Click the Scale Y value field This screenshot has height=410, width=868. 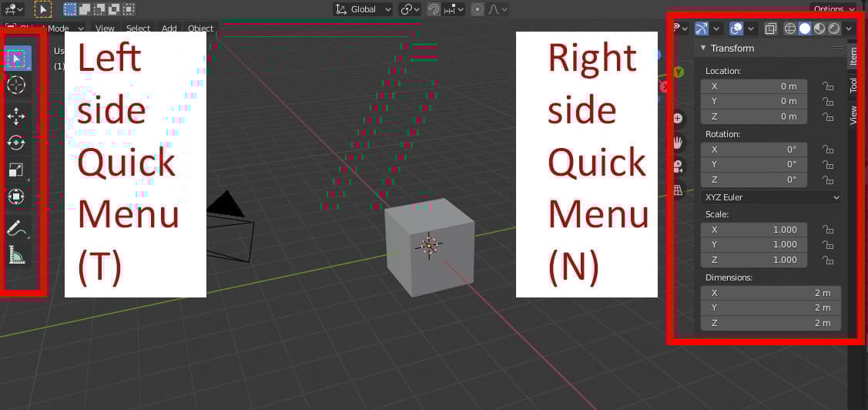tap(753, 245)
